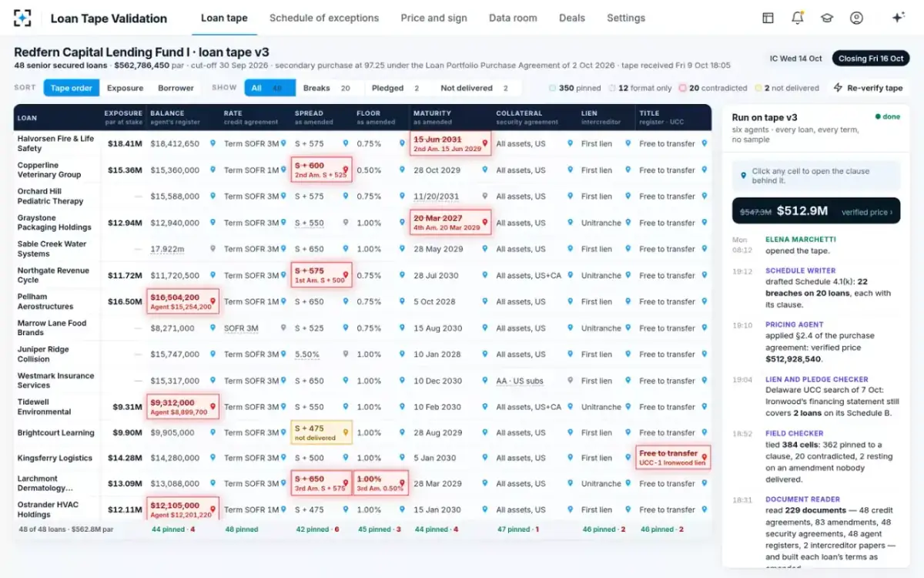Screen dimensions: 924x578
Task: Open the notifications bell
Action: pos(798,18)
